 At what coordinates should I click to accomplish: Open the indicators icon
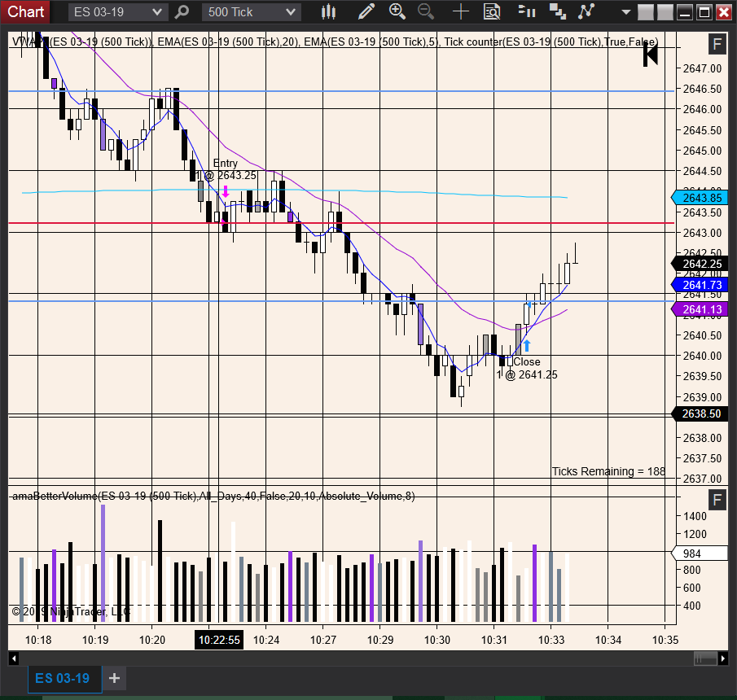point(586,11)
